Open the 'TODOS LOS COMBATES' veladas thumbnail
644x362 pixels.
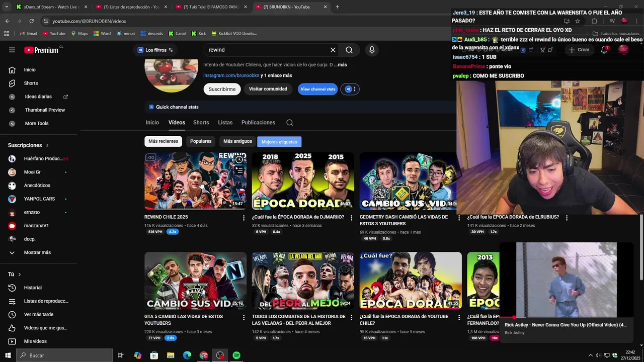(303, 281)
